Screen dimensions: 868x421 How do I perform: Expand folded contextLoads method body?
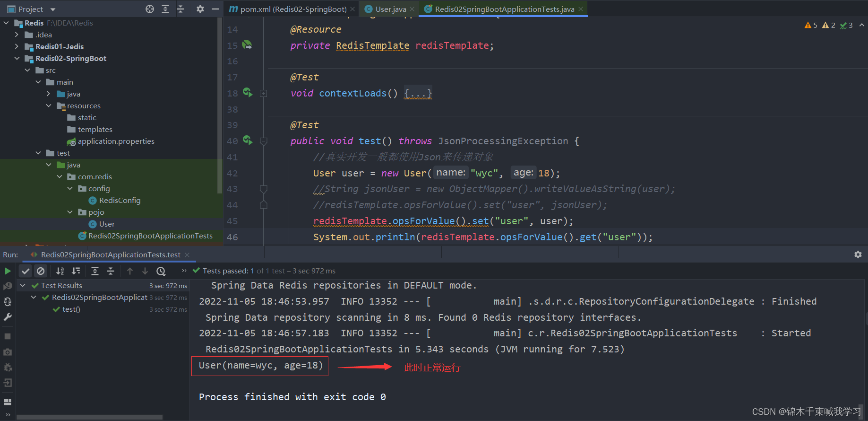(418, 94)
